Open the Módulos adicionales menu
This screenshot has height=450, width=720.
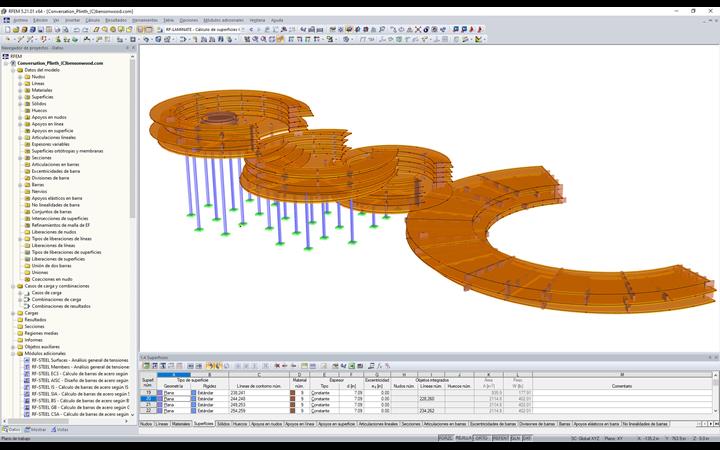(224, 20)
